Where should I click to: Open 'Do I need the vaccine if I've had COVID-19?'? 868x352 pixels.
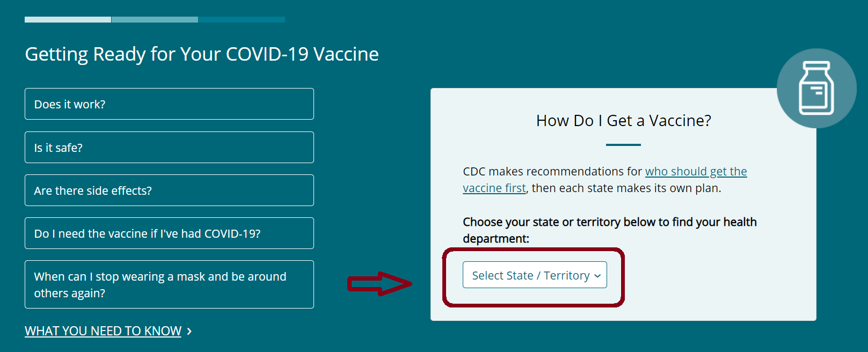(x=169, y=233)
